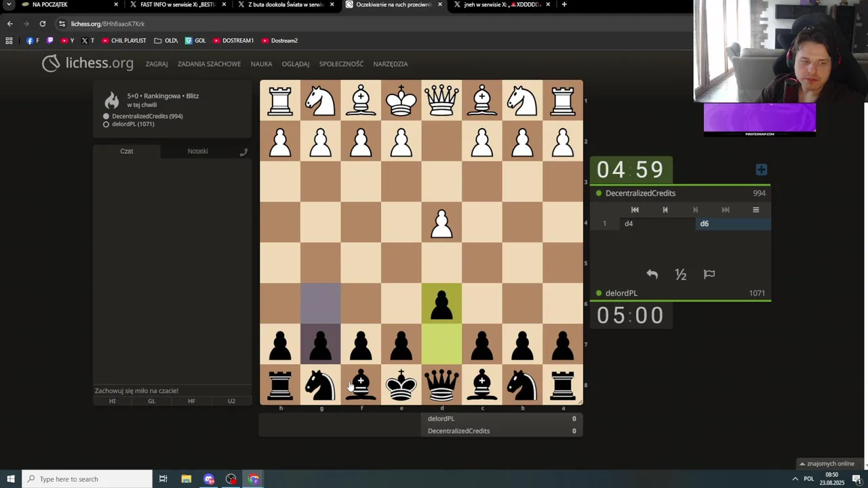Image resolution: width=868 pixels, height=488 pixels.
Task: Open the DOSTREAM1 bookmark
Action: (x=233, y=41)
